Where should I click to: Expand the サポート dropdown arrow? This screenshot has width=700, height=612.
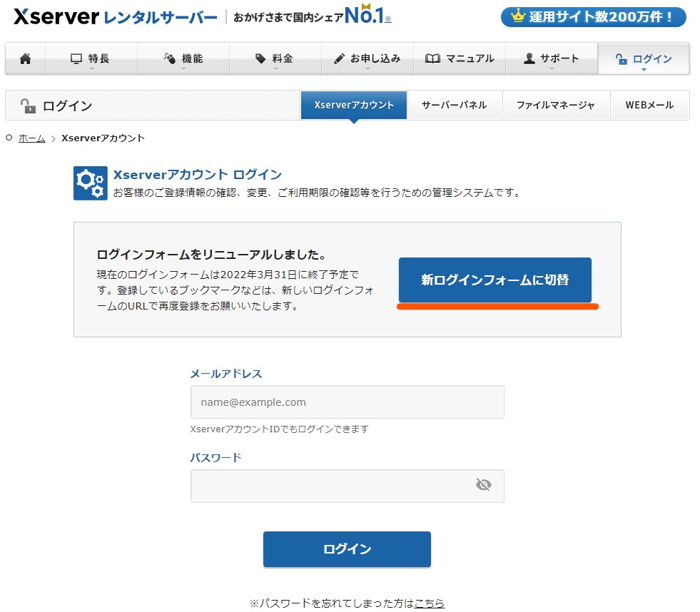point(552,69)
